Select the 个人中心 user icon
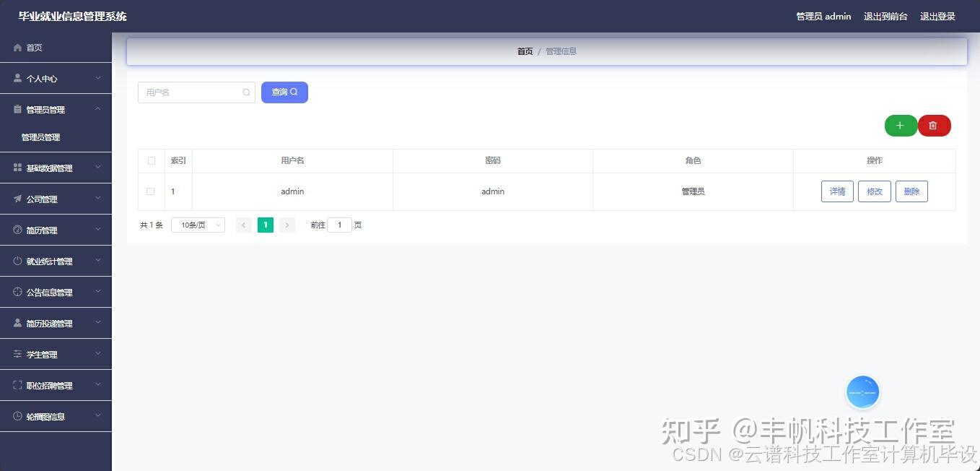The height and width of the screenshot is (471, 980). pos(17,78)
